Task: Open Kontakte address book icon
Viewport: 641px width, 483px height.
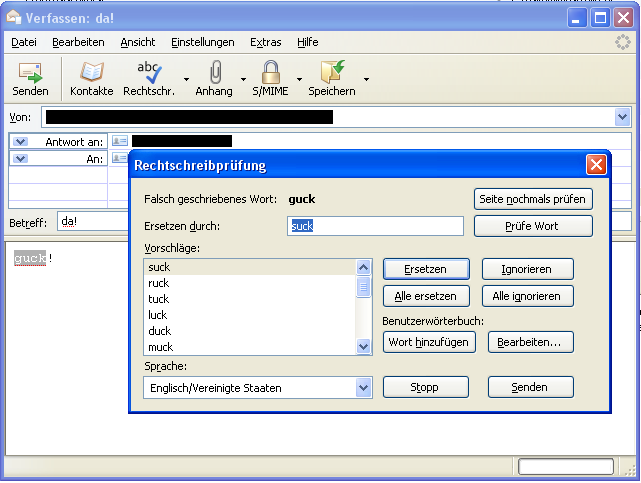Action: pos(92,73)
